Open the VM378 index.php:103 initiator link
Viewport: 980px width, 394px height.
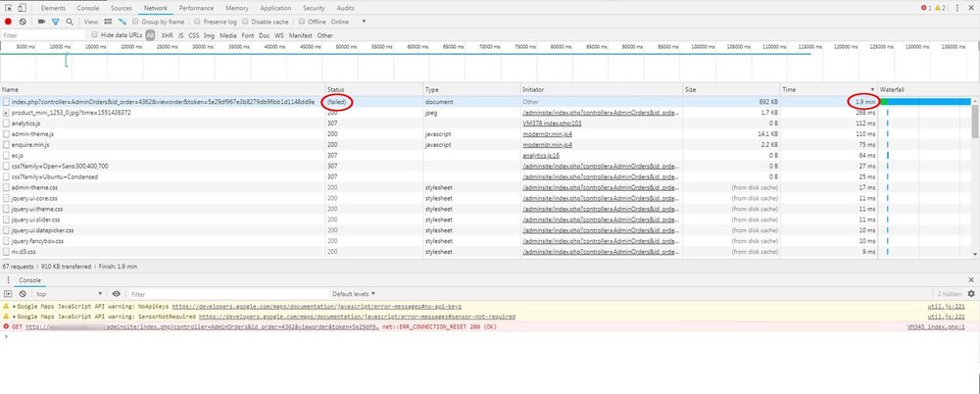[x=552, y=123]
